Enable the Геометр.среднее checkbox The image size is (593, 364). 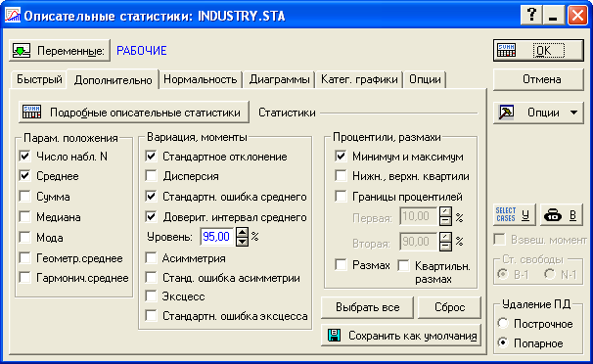pyautogui.click(x=25, y=257)
